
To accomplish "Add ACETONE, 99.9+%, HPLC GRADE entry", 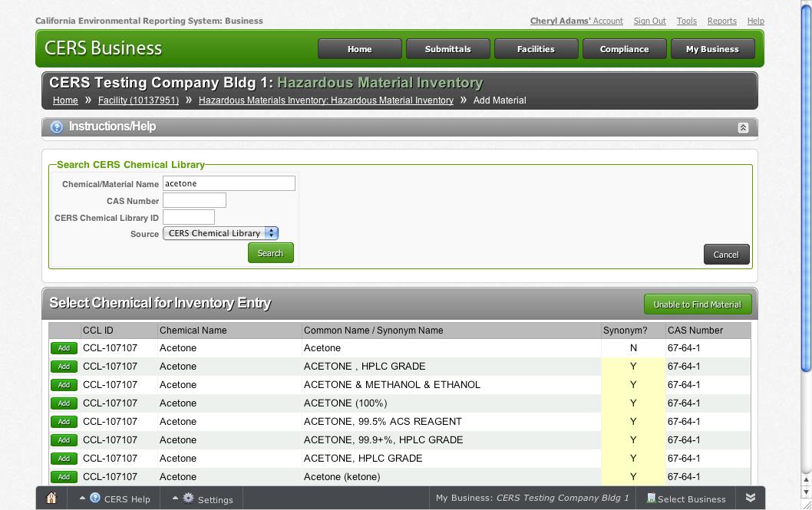I will coord(64,440).
